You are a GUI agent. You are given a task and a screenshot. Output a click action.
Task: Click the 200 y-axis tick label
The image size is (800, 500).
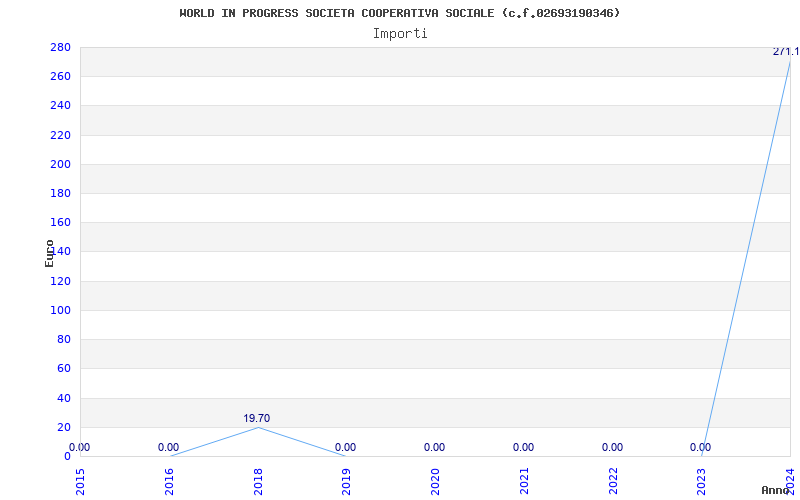(60, 164)
